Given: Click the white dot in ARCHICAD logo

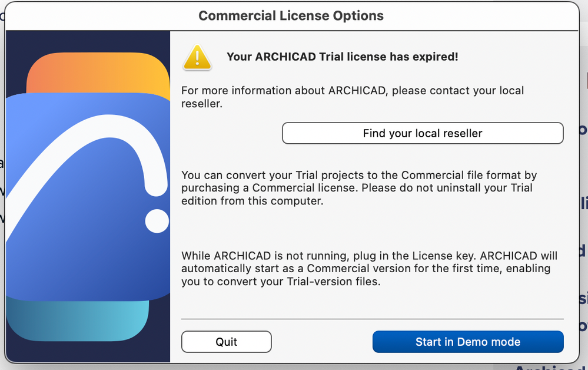Looking at the screenshot, I should [x=157, y=220].
